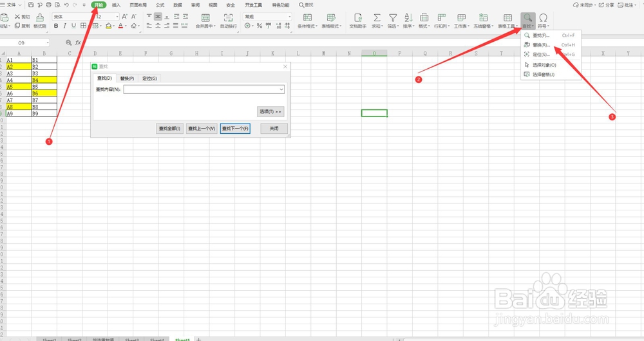Select 定位(S) in the dropdown menu
Screen dimensions: 644x341
point(551,54)
